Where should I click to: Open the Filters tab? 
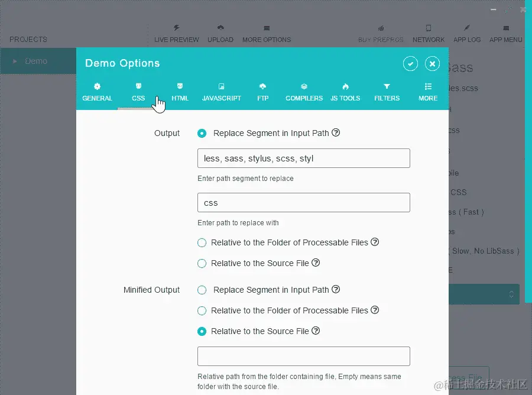(387, 92)
